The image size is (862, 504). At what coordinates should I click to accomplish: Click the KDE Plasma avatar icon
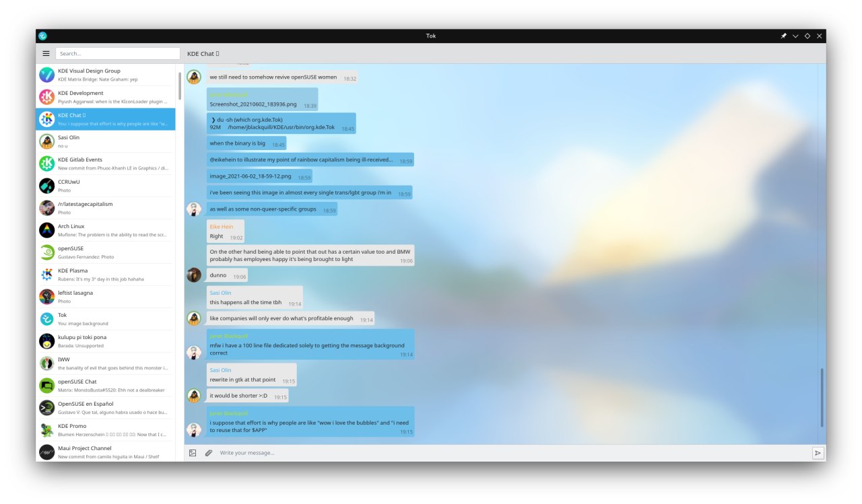(46, 275)
